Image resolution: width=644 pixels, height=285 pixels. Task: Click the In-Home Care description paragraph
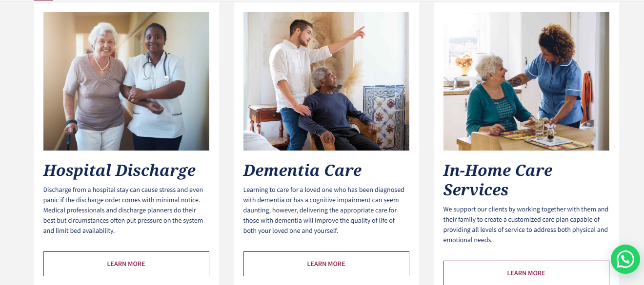[x=526, y=225]
